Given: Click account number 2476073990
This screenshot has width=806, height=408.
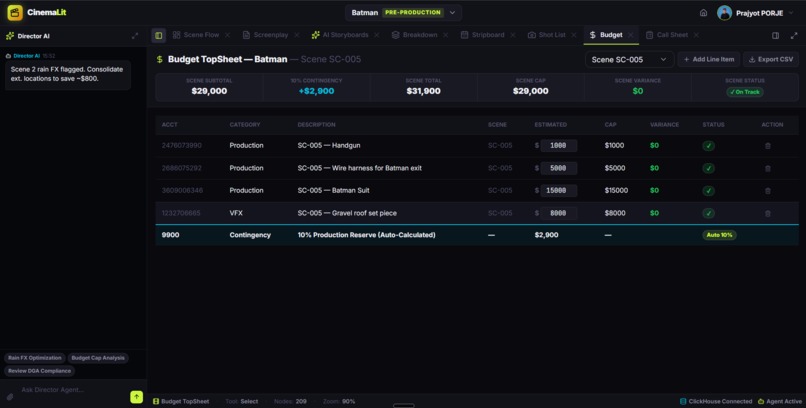Looking at the screenshot, I should tap(181, 146).
